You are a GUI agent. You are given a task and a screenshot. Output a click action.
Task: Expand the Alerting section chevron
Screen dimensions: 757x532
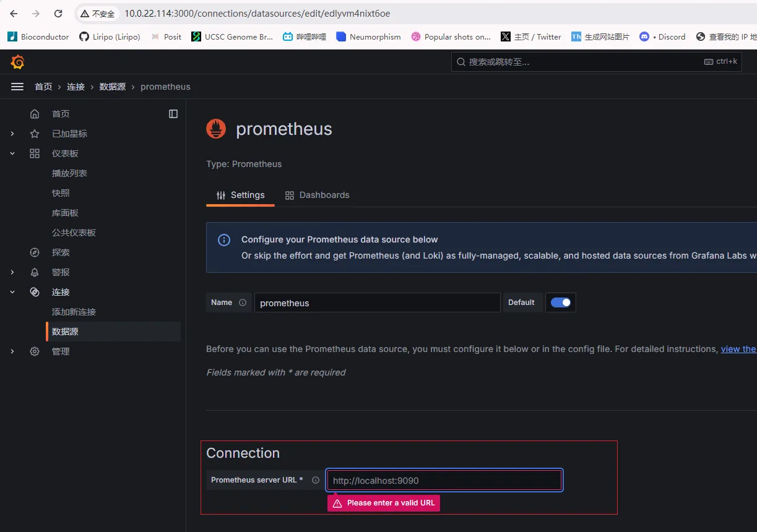point(12,272)
